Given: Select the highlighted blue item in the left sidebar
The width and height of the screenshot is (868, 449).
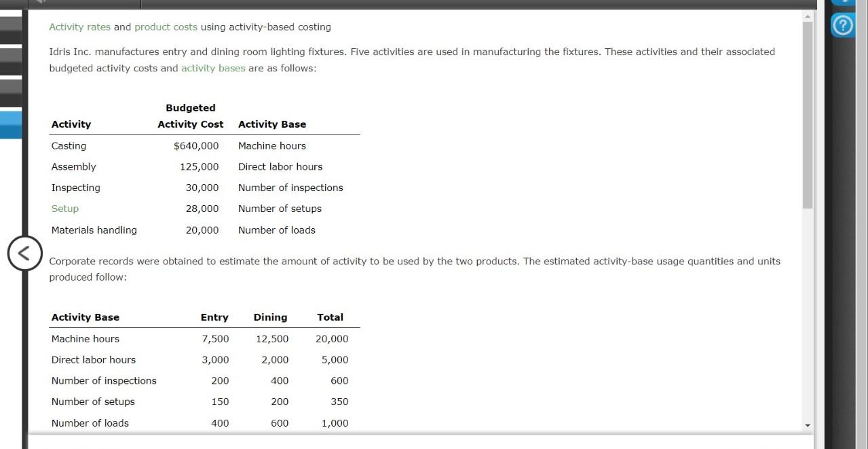Looking at the screenshot, I should 10,126.
